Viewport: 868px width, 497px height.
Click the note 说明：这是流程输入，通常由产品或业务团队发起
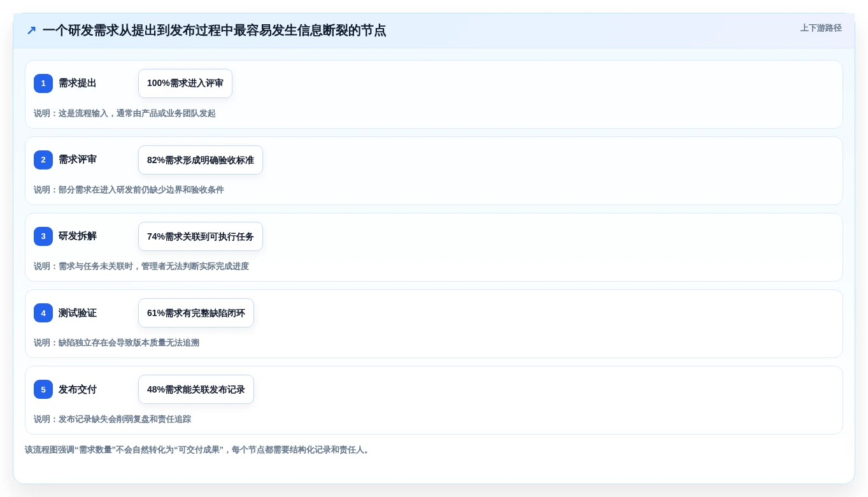(x=125, y=113)
